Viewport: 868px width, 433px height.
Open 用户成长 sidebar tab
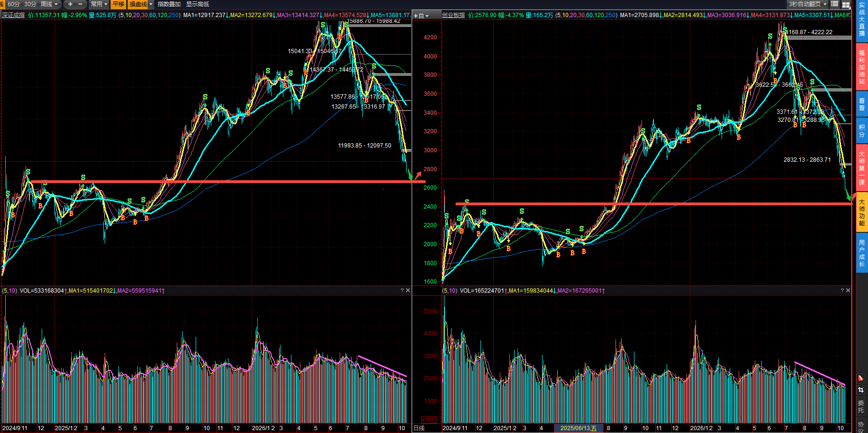[862, 253]
